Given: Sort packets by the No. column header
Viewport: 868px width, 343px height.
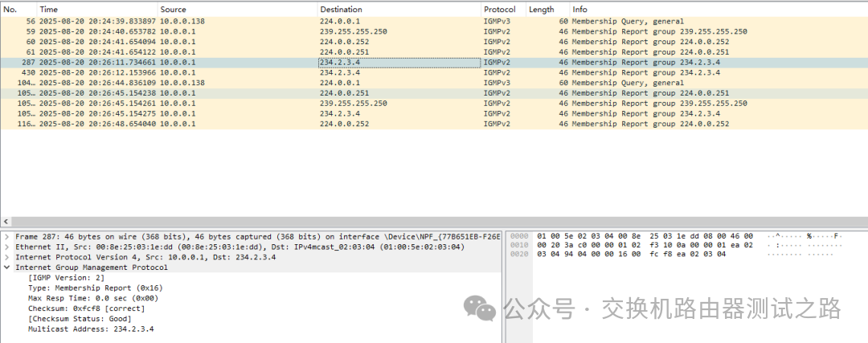Looking at the screenshot, I should (x=11, y=9).
